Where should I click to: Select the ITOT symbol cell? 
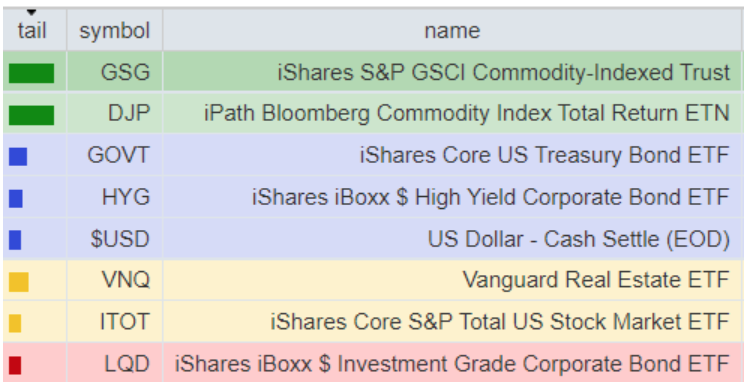[115, 322]
